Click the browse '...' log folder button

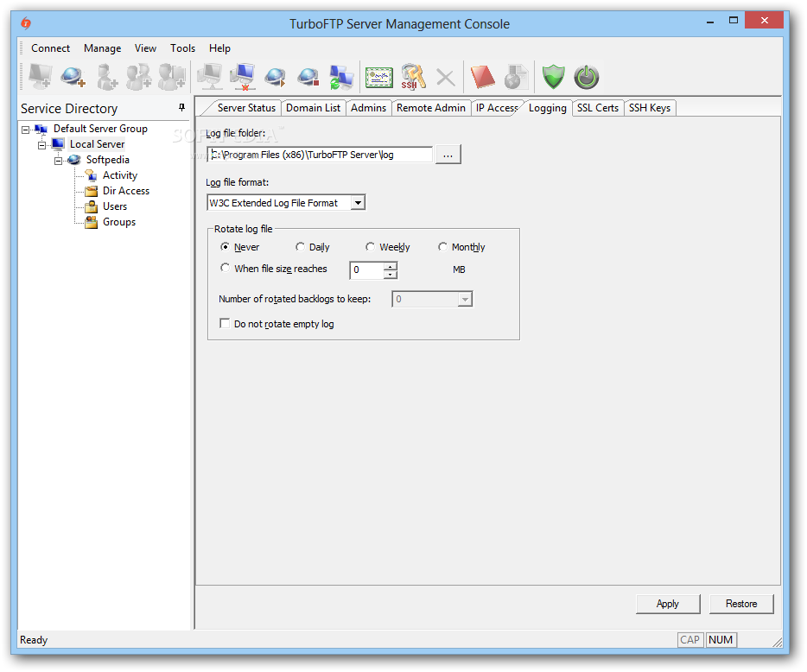pos(448,155)
